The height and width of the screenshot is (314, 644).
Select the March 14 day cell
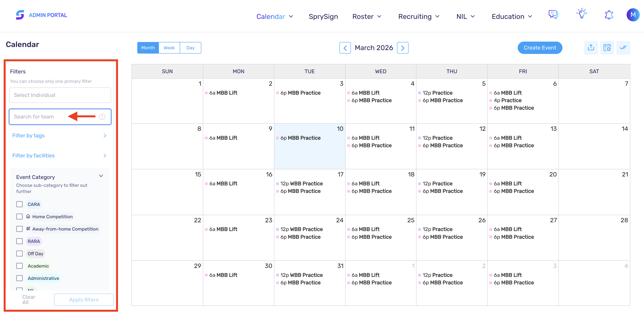point(594,146)
